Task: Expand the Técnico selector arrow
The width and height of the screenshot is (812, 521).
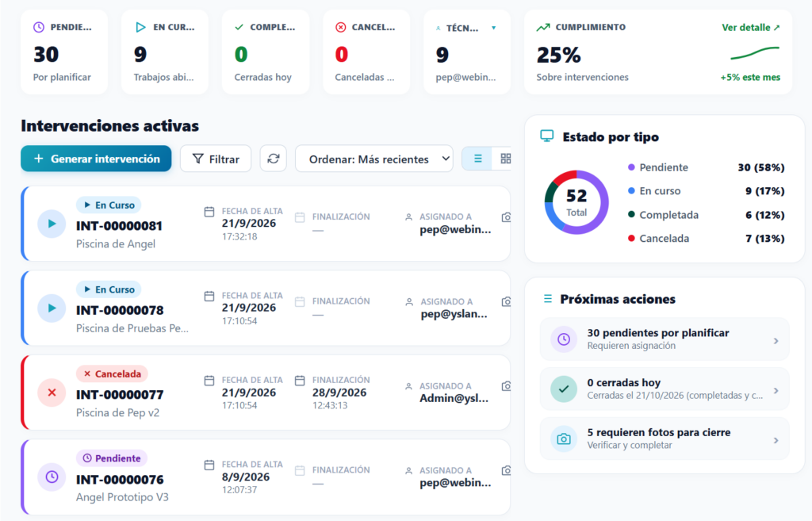Action: [x=493, y=28]
